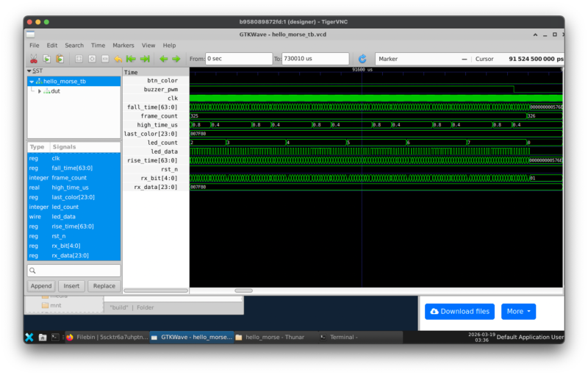Click the Zoom Fit toolbar icon

79,59
